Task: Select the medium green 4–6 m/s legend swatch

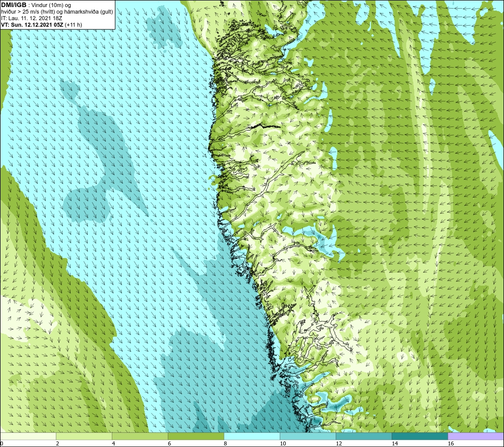Action: [140, 436]
